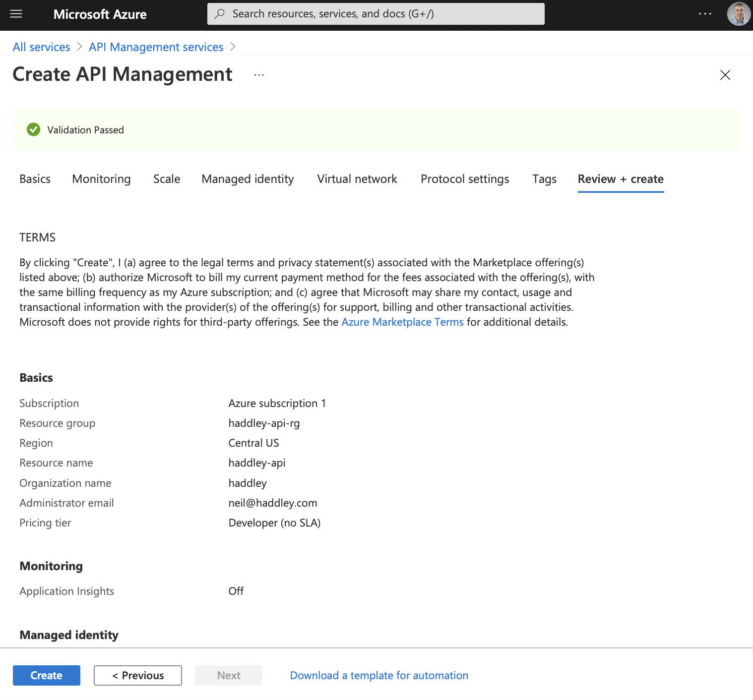Close the Create API Management pane
This screenshot has height=700, width=753.
click(x=725, y=75)
